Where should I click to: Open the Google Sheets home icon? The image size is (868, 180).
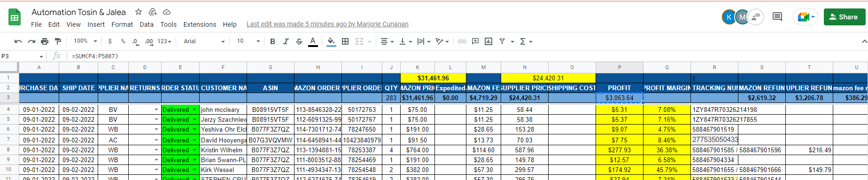[15, 17]
